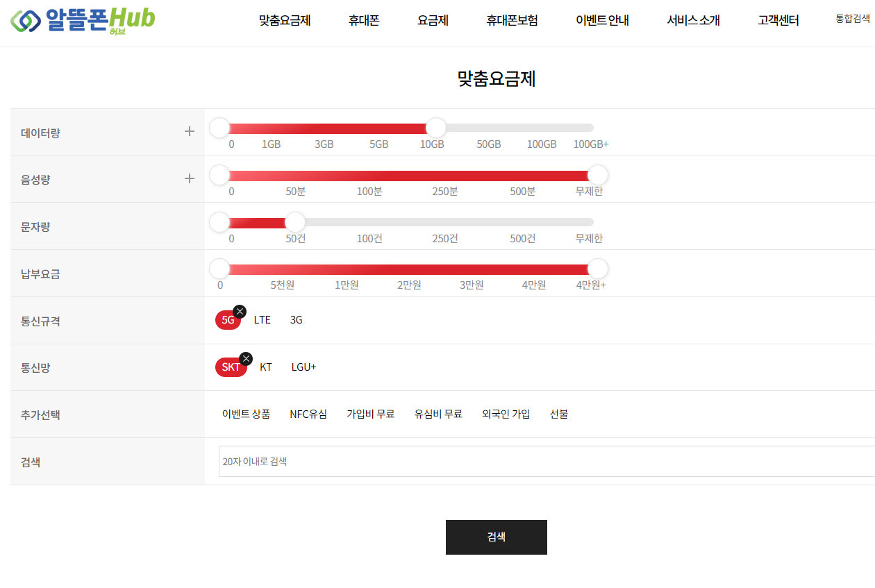Select the LTE network standard
The image size is (875, 588).
click(262, 320)
